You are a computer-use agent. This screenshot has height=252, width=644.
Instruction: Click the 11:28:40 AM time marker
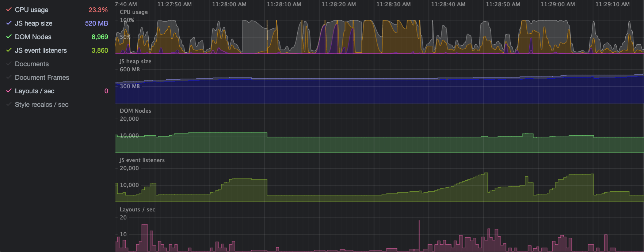click(449, 4)
